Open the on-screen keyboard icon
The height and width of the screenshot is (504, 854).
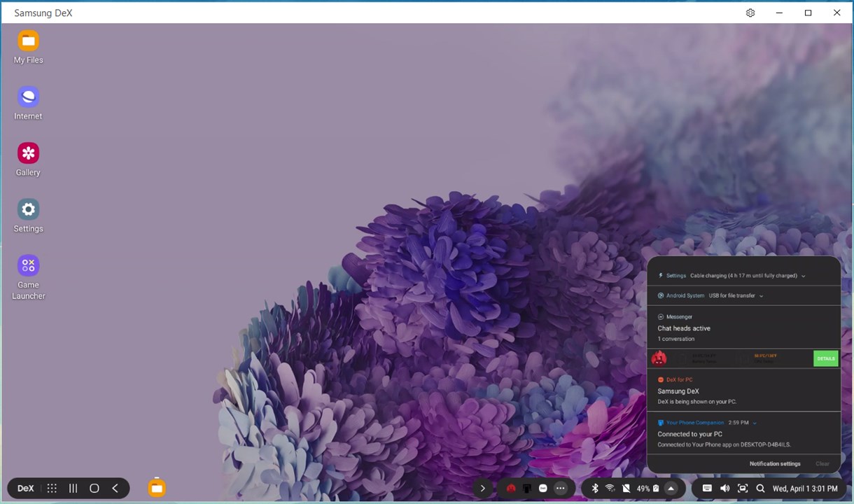coord(707,489)
